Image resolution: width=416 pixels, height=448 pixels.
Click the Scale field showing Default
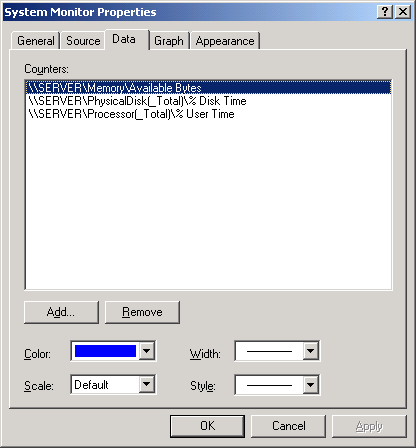pos(105,384)
